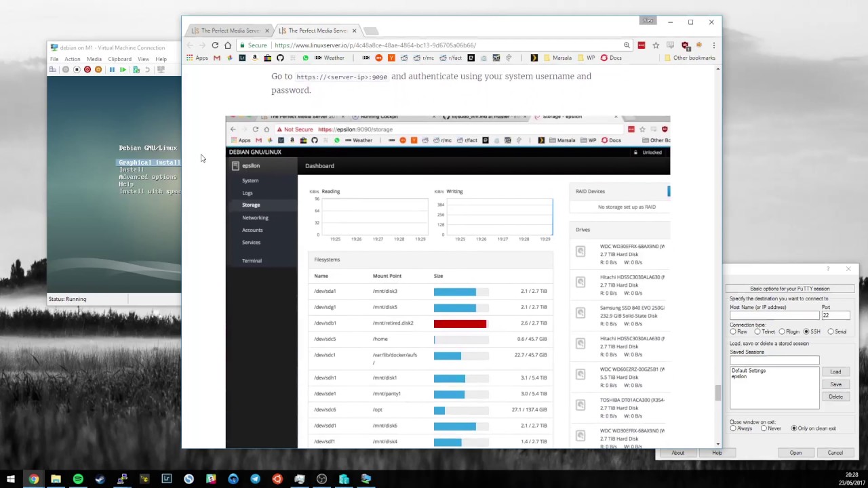Close the active Perfect Media Server tab
868x488 pixels.
(354, 30)
